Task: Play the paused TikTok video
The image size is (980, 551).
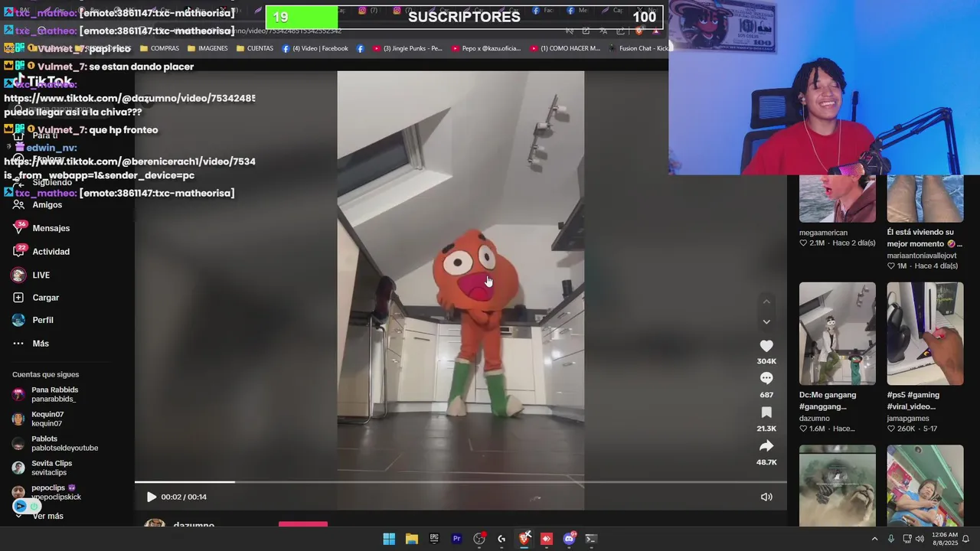Action: pos(151,497)
